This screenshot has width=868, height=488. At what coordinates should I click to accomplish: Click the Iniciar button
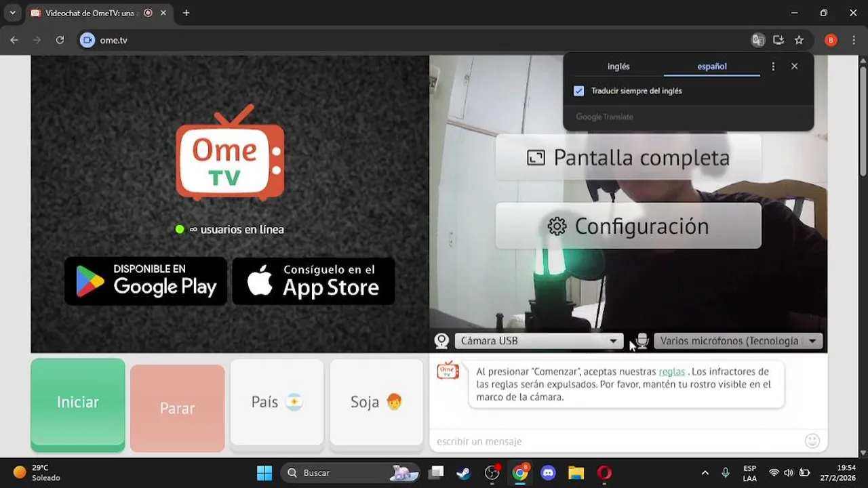coord(78,404)
